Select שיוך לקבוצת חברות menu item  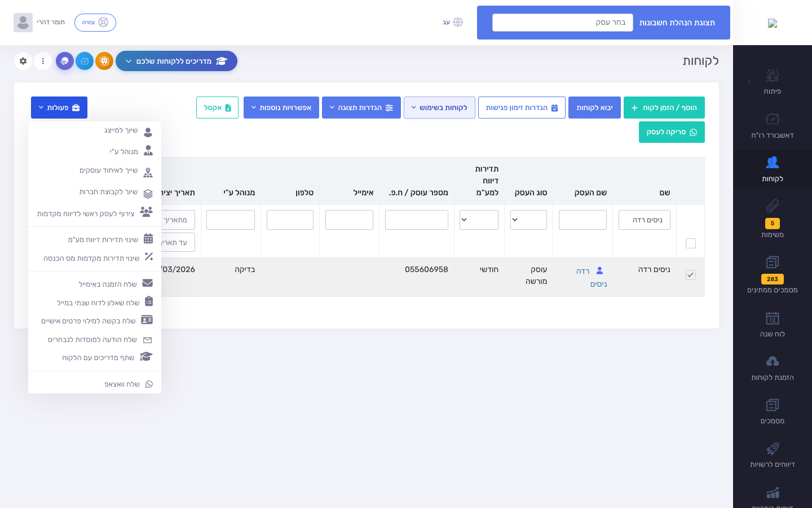coord(95,192)
